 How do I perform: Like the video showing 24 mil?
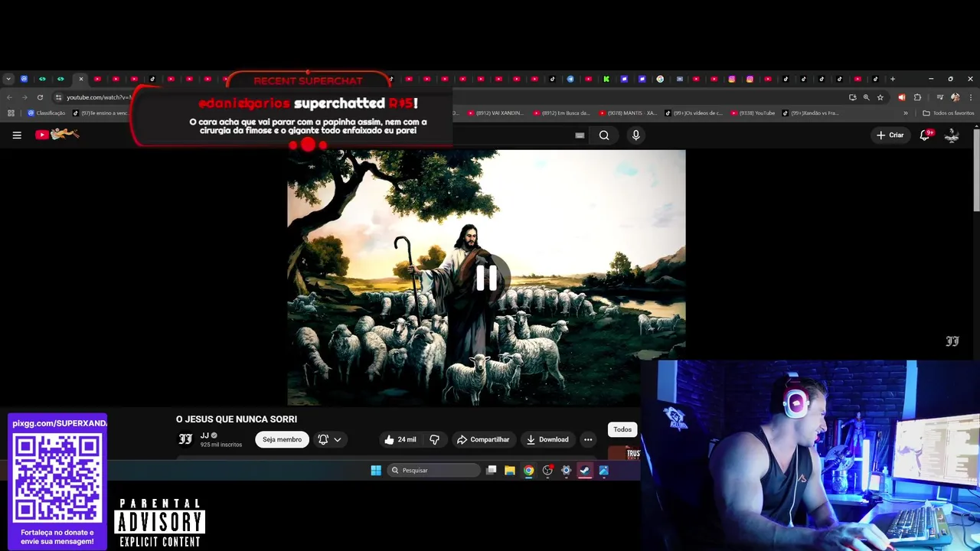tap(400, 439)
